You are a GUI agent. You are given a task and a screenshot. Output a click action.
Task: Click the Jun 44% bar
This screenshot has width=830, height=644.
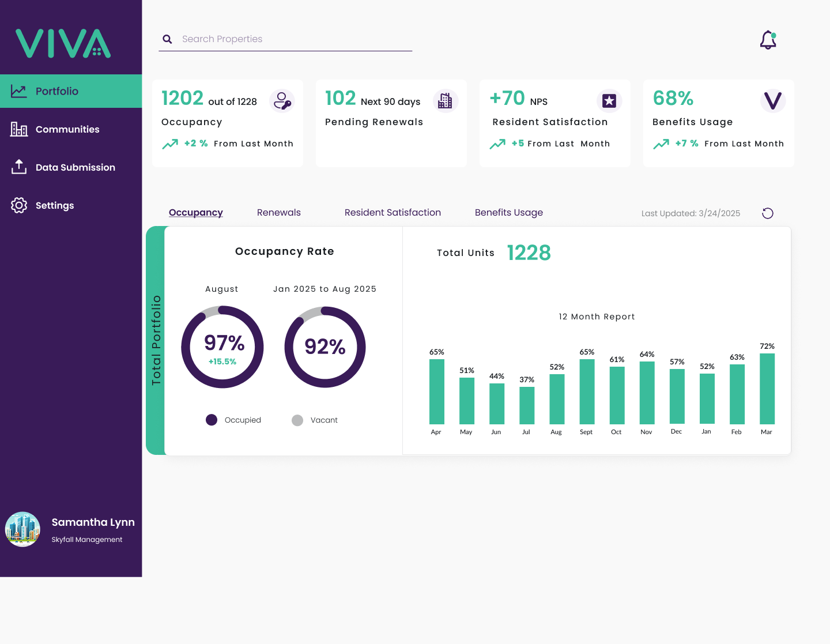click(x=497, y=404)
